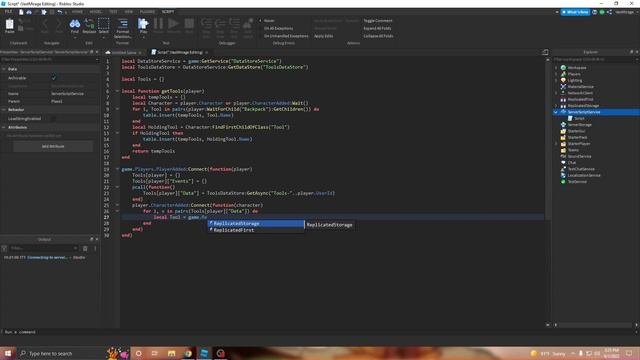Expand the Workspace tree node
640x360 pixels.
click(x=556, y=68)
